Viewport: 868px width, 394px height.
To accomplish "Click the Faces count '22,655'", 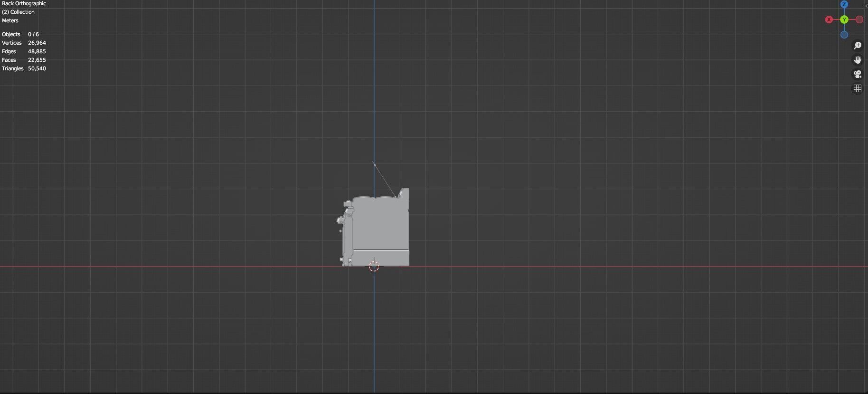I will point(37,60).
